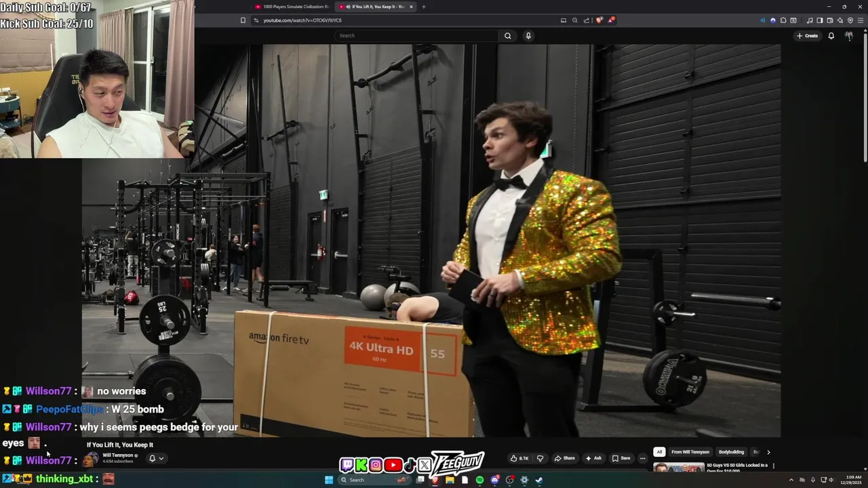This screenshot has width=868, height=488.
Task: Dislike the video with thumbs down
Action: [x=540, y=458]
